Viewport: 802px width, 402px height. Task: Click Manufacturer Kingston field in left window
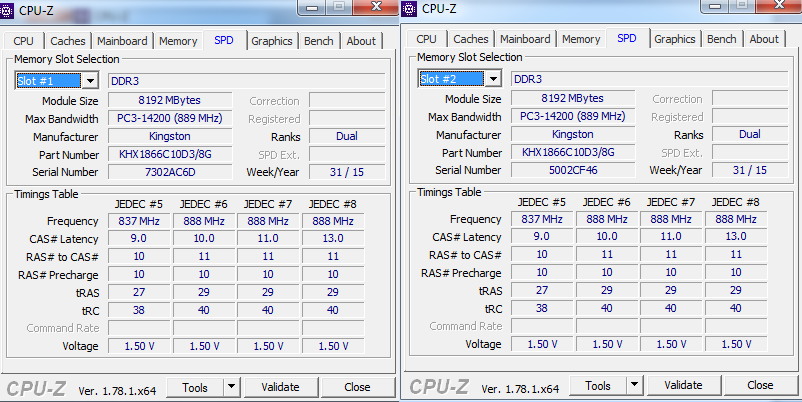(170, 136)
